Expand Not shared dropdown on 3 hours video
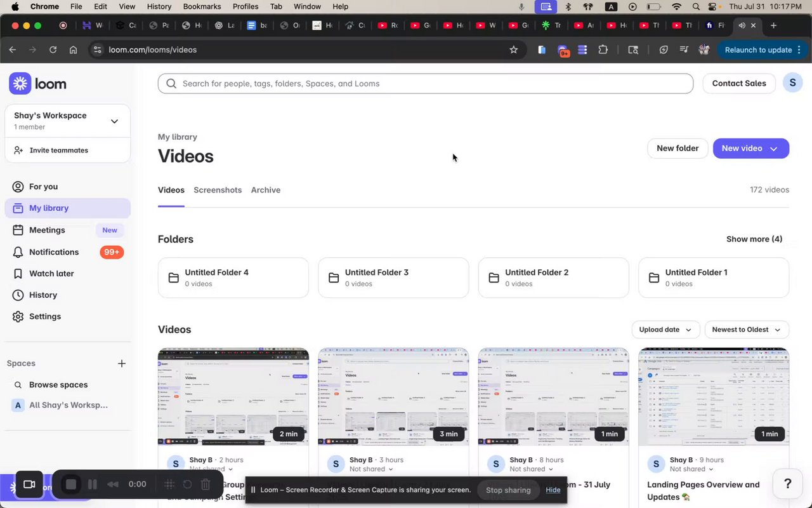Screen dimensions: 812x508 [x=371, y=469]
